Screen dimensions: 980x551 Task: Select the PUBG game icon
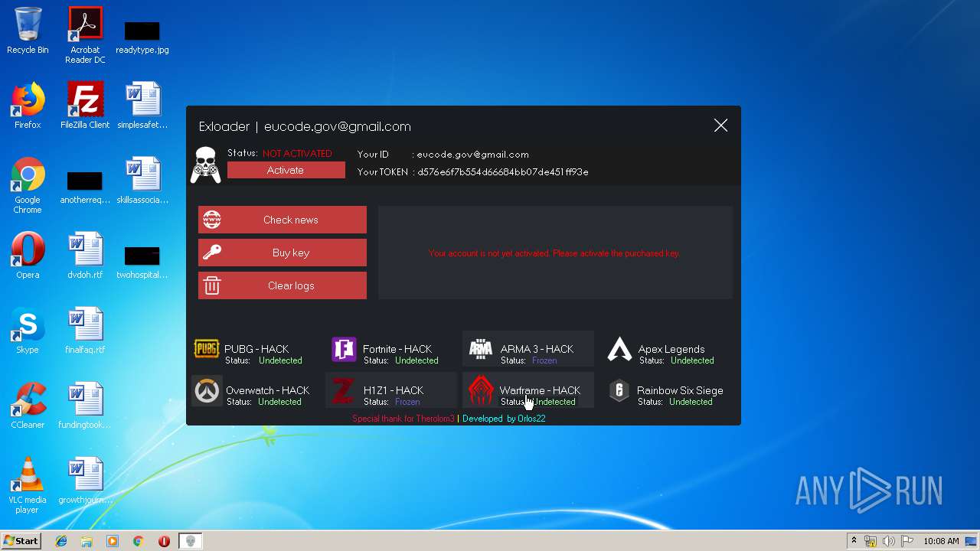coord(207,350)
